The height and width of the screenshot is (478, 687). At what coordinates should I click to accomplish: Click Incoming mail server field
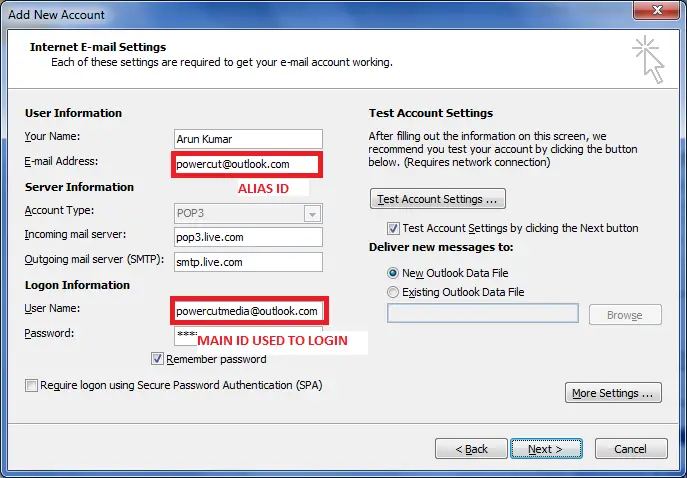click(248, 237)
